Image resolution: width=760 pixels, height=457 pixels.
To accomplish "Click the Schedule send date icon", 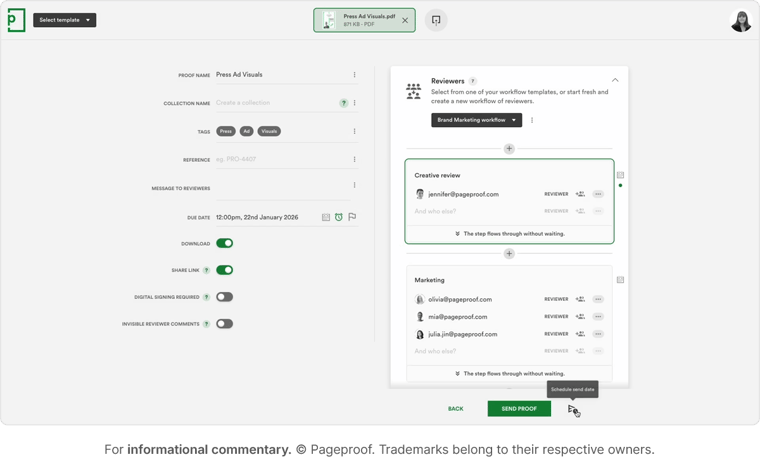I will [572, 410].
